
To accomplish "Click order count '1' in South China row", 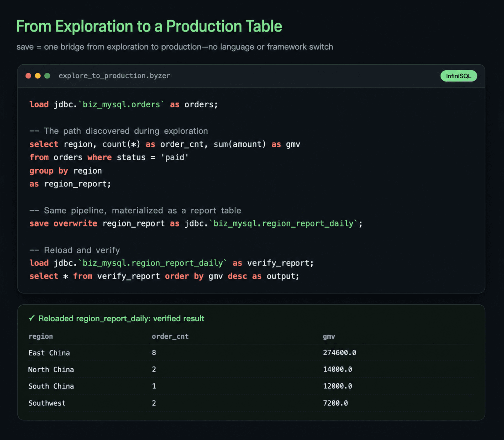I will tap(154, 386).
